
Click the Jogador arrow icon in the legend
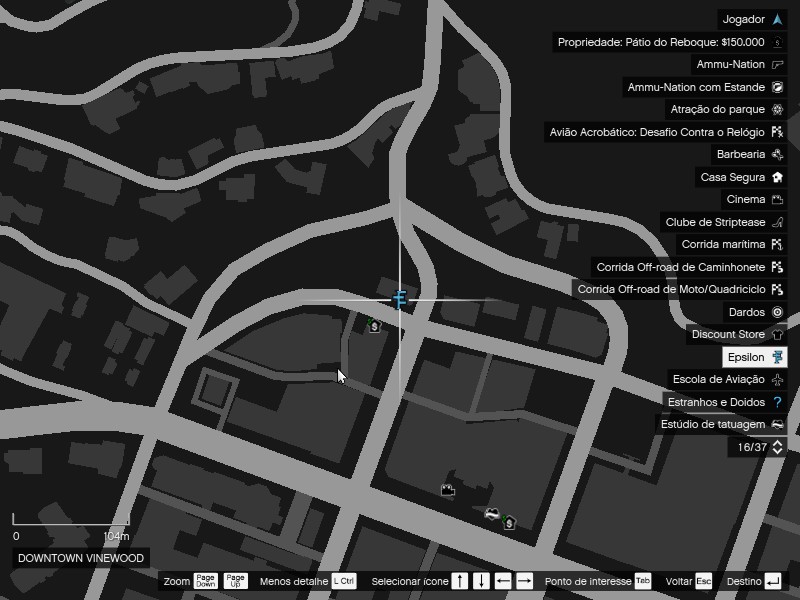point(777,19)
